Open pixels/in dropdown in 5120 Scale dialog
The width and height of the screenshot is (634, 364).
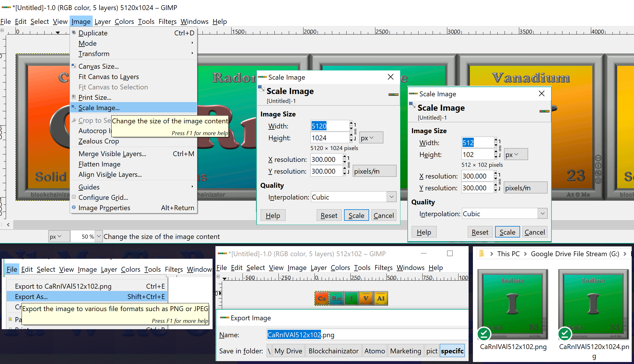click(x=374, y=171)
